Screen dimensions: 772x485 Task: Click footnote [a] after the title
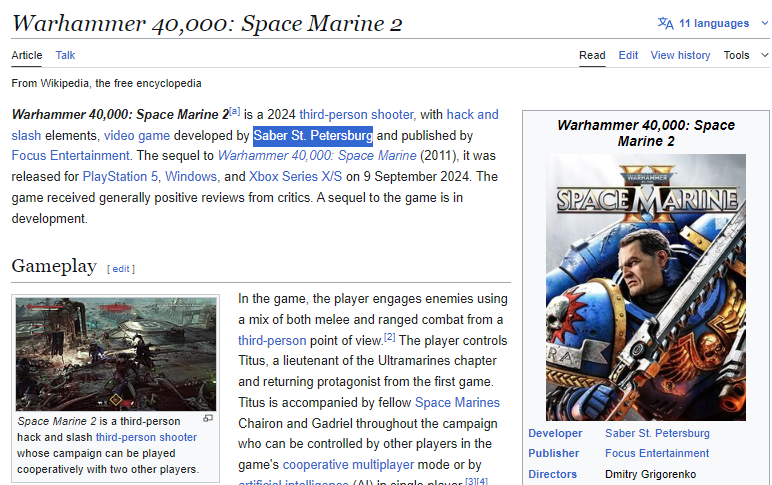click(235, 111)
